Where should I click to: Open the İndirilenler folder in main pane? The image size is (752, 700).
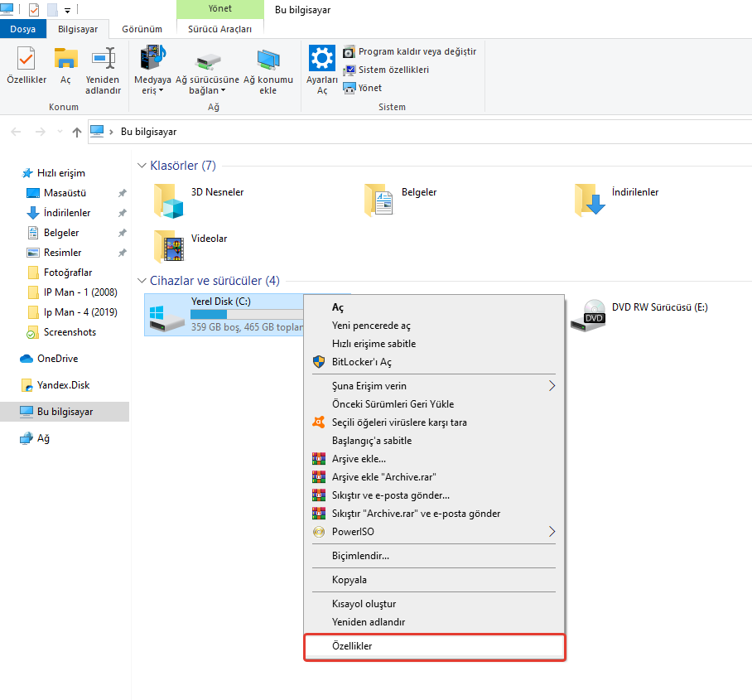(x=591, y=200)
